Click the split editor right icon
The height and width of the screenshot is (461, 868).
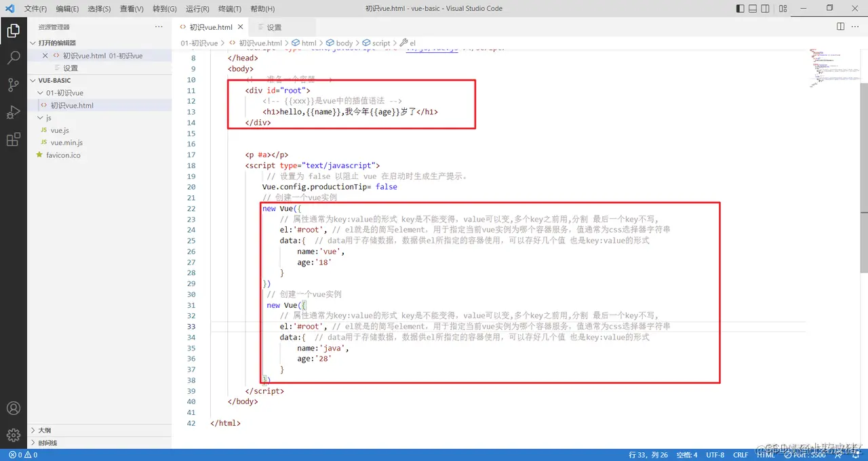tap(840, 27)
